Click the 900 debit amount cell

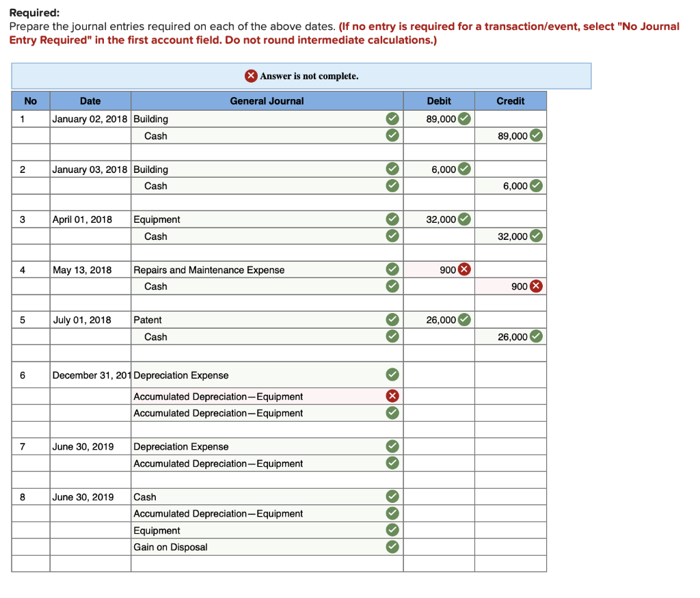pyautogui.click(x=439, y=269)
